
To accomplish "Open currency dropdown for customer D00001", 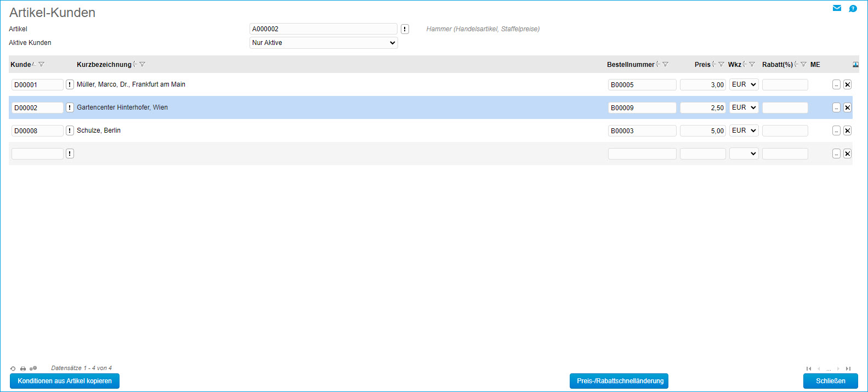I will 744,84.
